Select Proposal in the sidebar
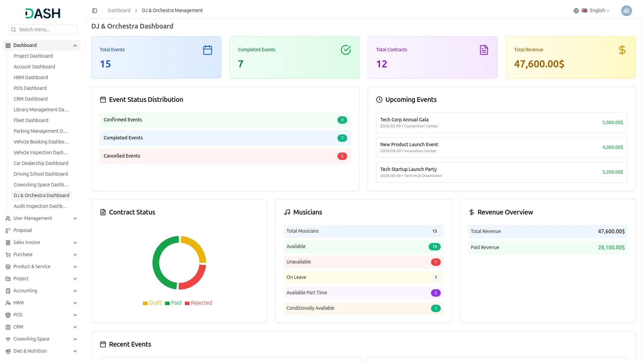 22,231
